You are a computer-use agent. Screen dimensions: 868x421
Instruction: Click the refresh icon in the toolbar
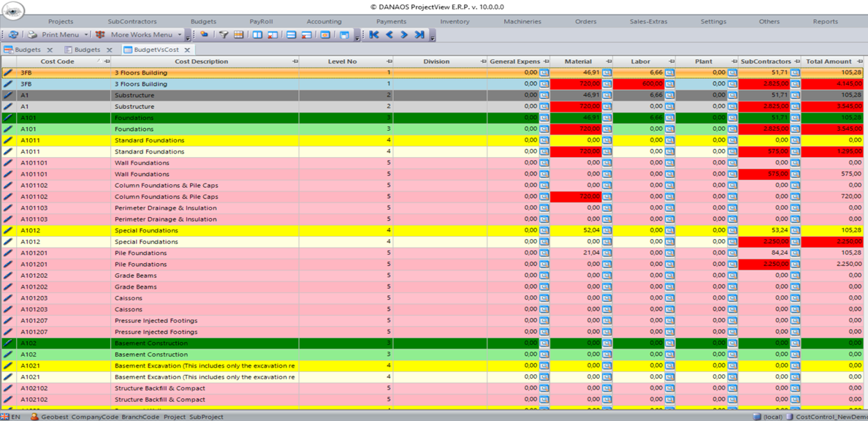click(x=12, y=34)
